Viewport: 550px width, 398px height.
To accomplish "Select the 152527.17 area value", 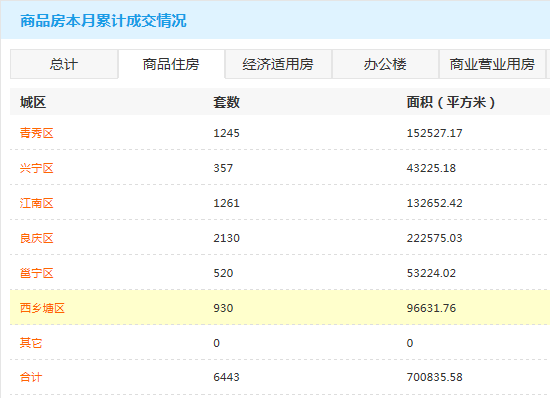I will pyautogui.click(x=435, y=133).
